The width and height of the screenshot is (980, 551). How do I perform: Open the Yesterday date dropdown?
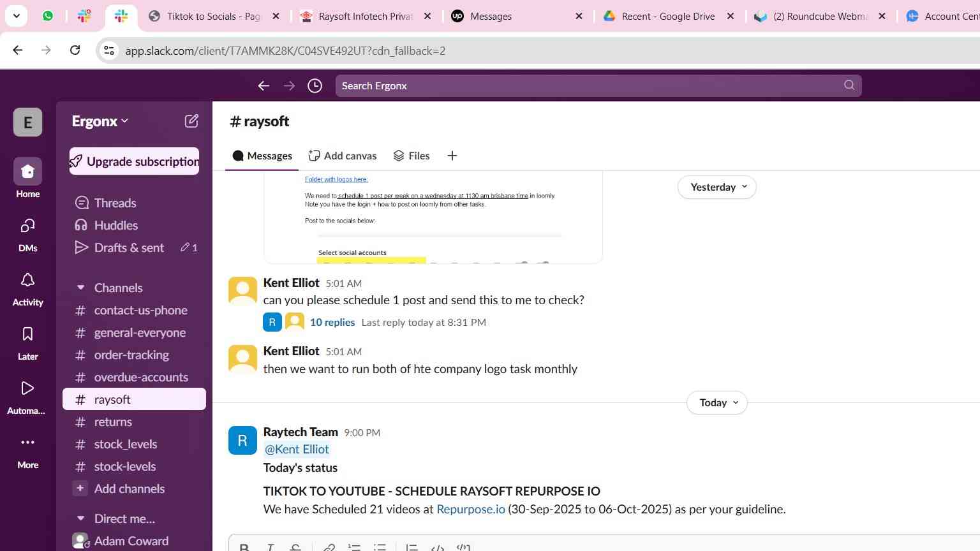[x=717, y=187]
